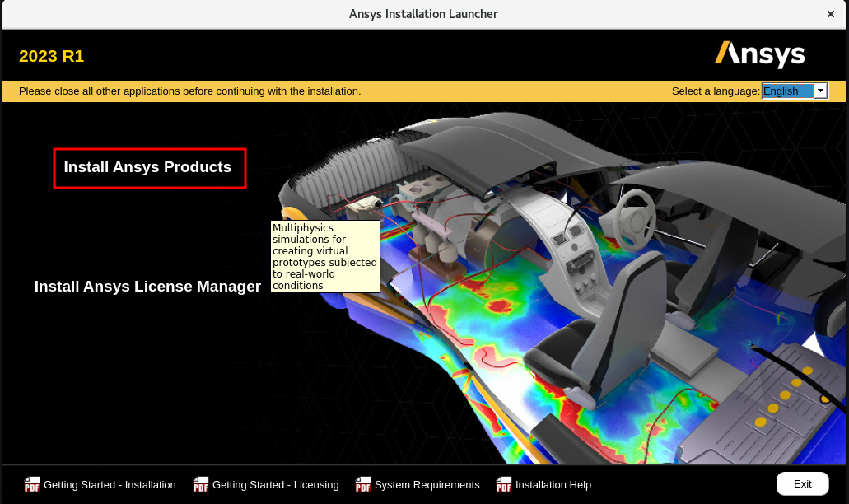
Task: Click the Ansys logo
Action: click(760, 54)
